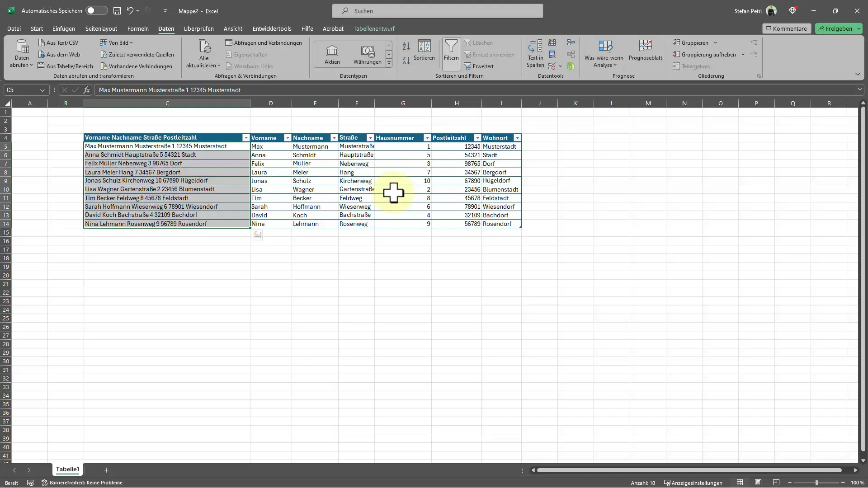This screenshot has width=868, height=488.
Task: Switch to Einfügen tab
Action: [x=64, y=28]
